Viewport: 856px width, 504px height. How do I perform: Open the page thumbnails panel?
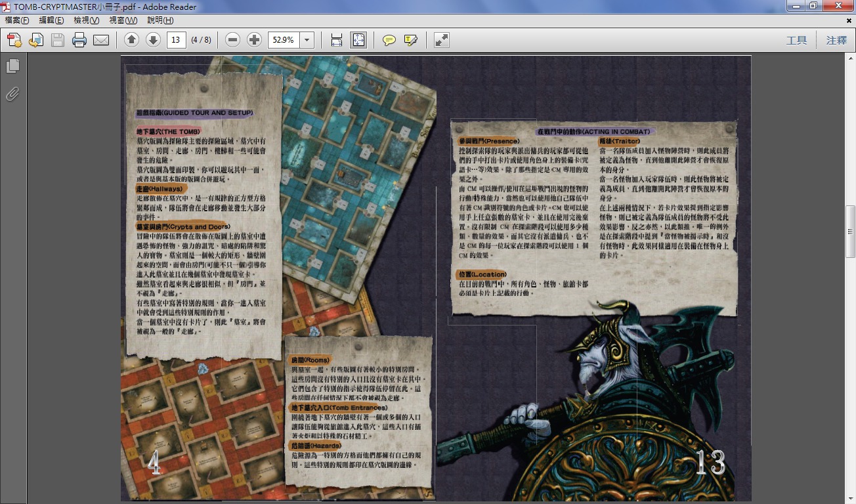(x=12, y=66)
